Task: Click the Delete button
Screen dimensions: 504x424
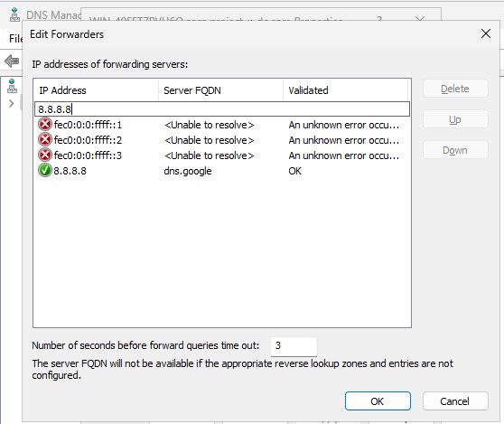Action: pos(455,89)
